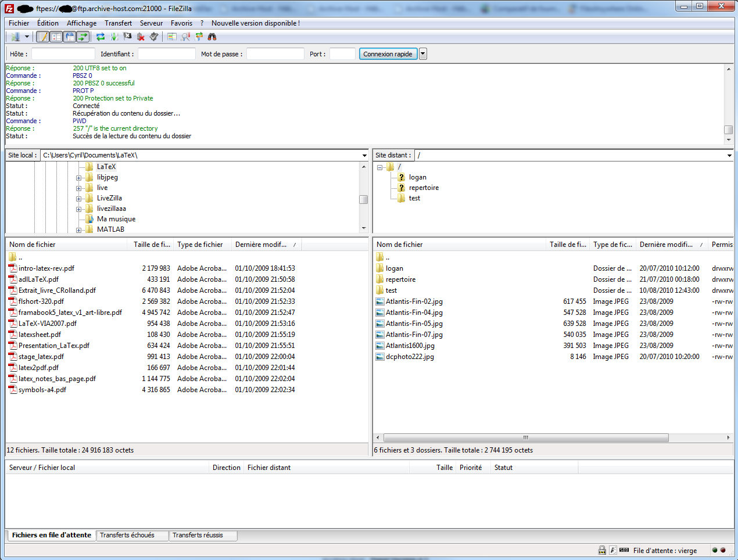Toggle the transfer queue display
The height and width of the screenshot is (560, 738).
point(83,37)
